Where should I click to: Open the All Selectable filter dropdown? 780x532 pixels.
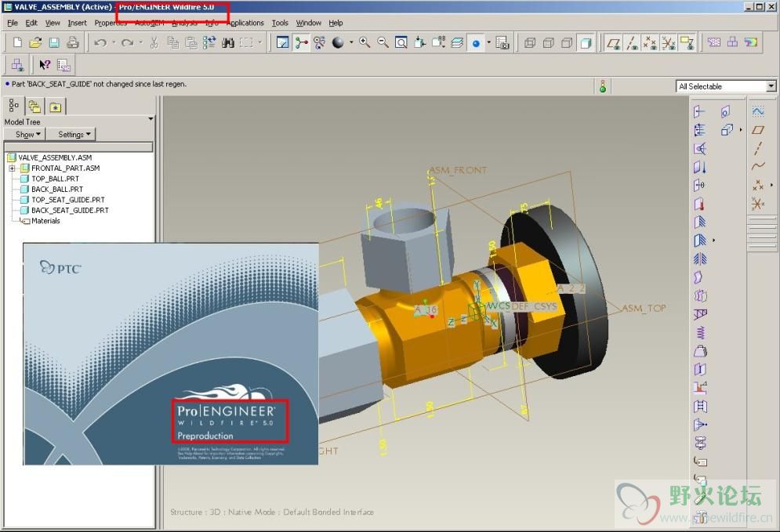[x=771, y=86]
